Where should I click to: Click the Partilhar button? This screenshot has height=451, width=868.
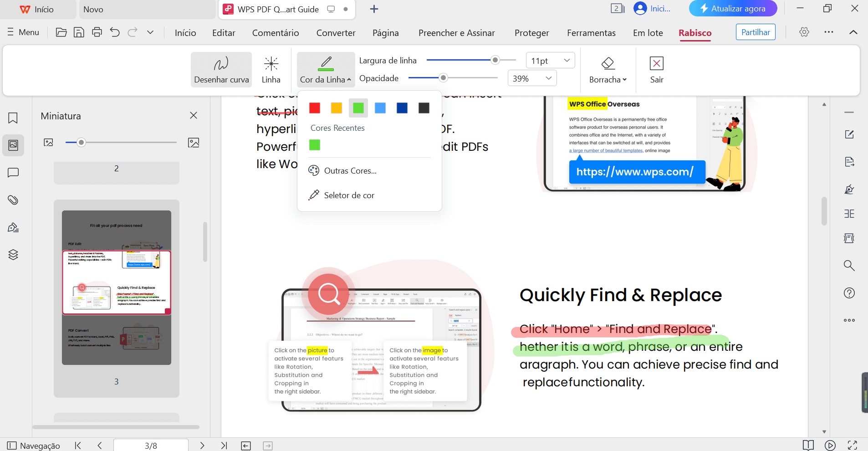pos(755,32)
